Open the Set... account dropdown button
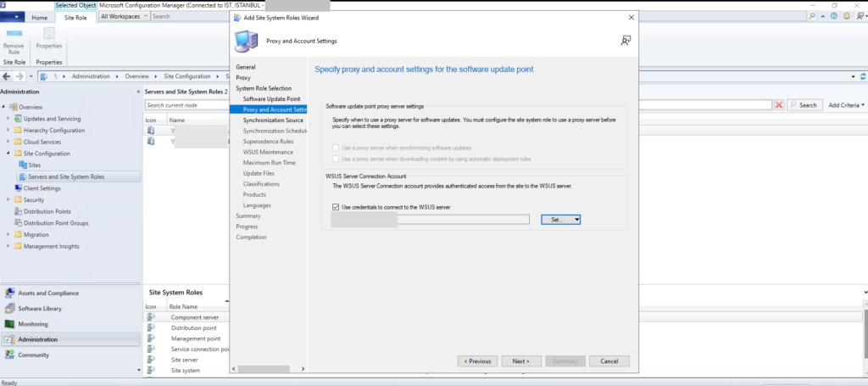The width and height of the screenshot is (868, 386). 560,220
